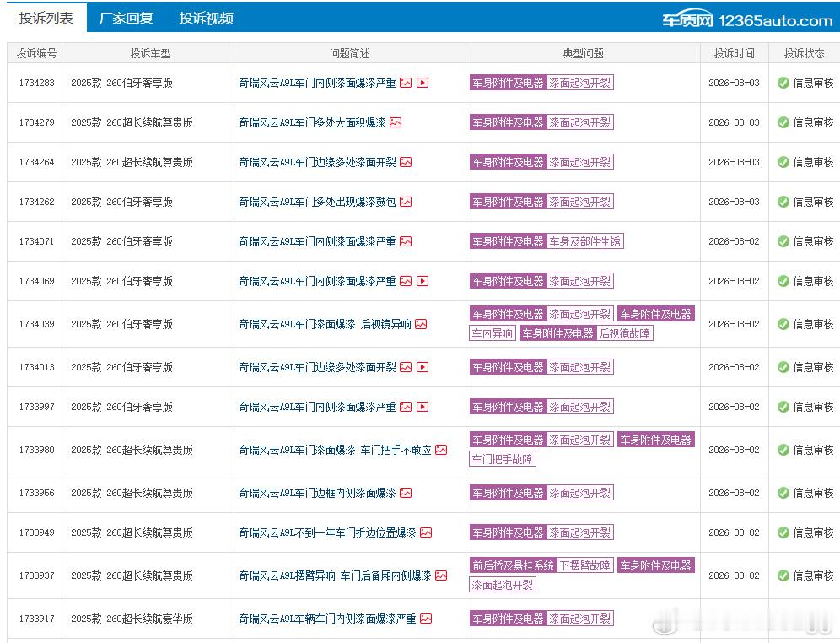Play video icon for complaint 1733997
The width and height of the screenshot is (840, 643).
[x=423, y=407]
